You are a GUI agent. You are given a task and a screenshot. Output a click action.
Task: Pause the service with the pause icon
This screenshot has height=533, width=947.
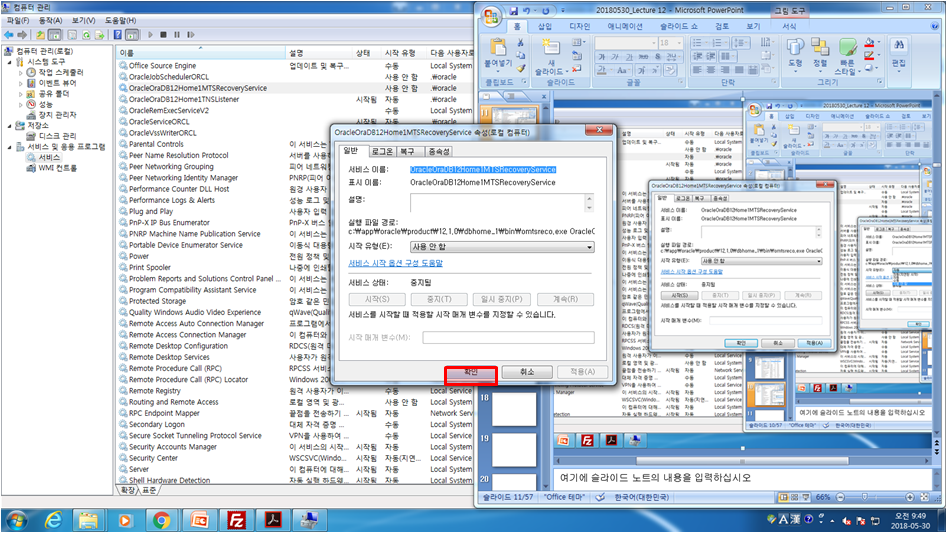click(x=177, y=35)
